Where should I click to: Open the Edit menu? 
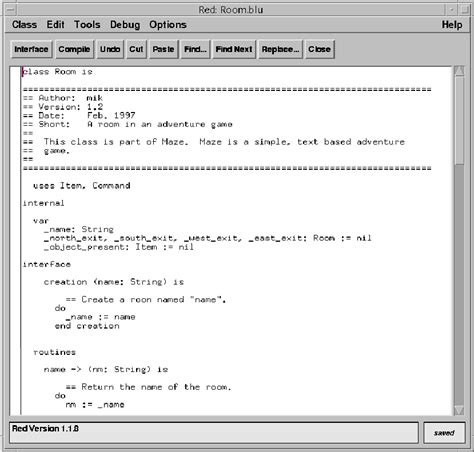pos(55,25)
